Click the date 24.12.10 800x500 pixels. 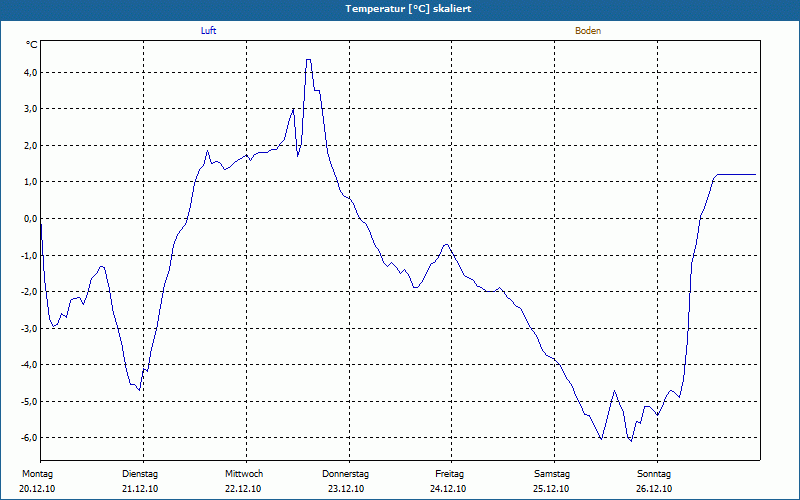pos(448,489)
